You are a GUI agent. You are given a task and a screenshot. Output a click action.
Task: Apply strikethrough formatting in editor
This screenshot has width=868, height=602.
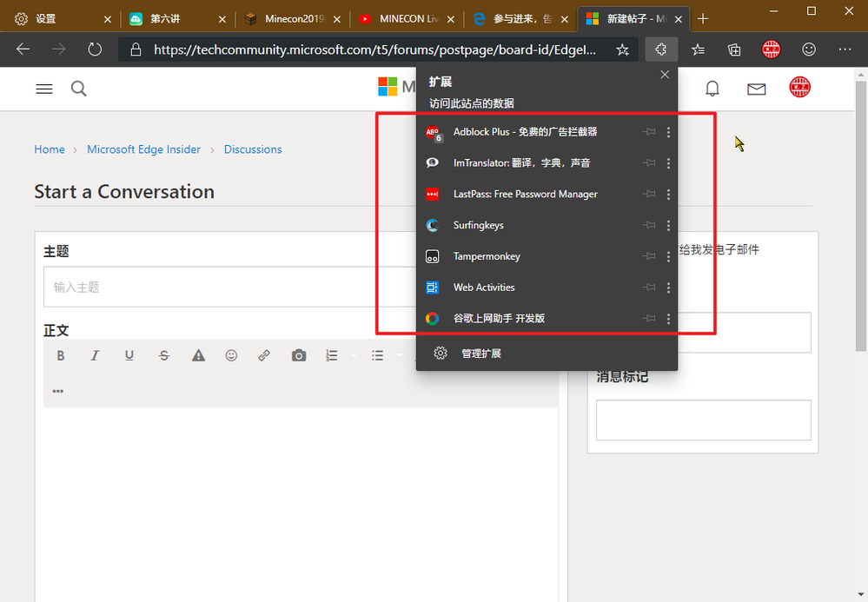(x=164, y=356)
